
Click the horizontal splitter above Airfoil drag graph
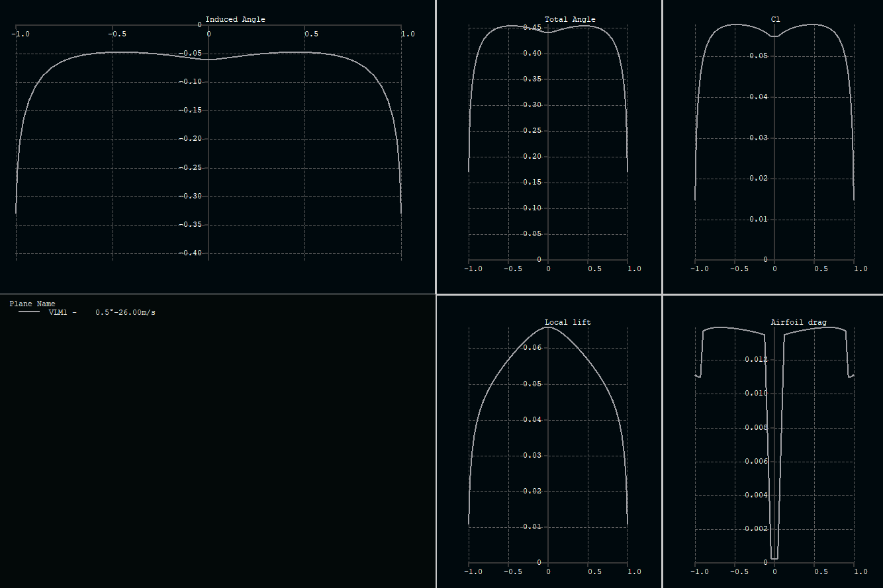pos(772,294)
